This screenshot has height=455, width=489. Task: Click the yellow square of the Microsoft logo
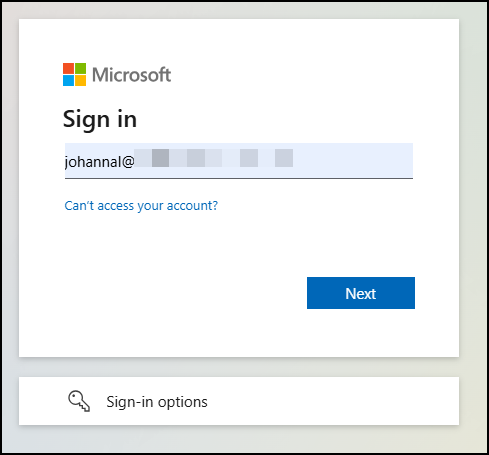click(x=80, y=80)
